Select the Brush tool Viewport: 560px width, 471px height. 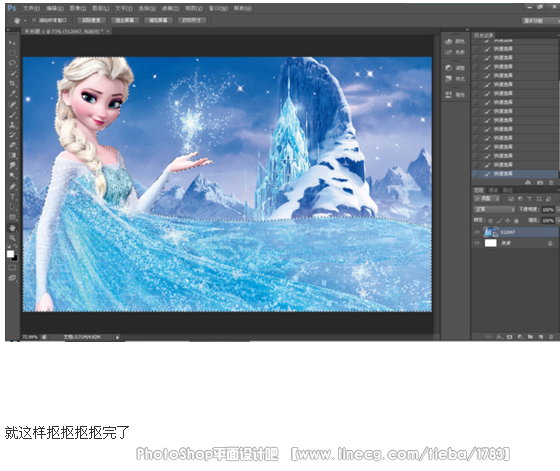click(x=12, y=115)
